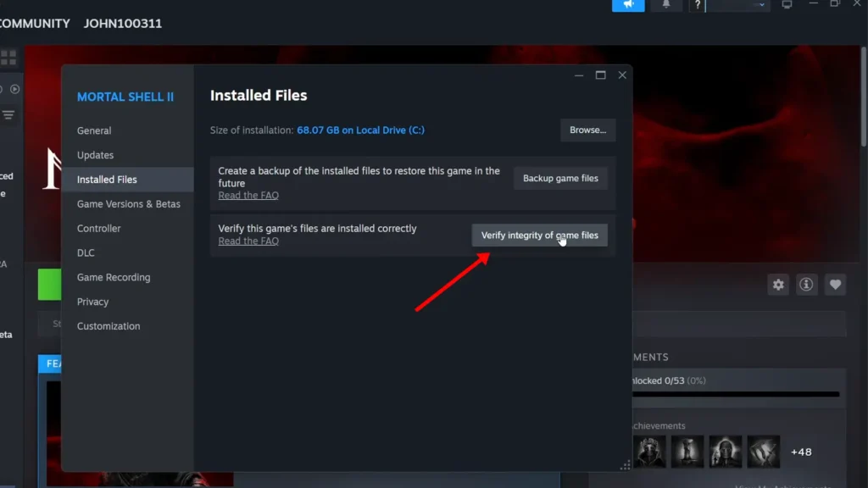Click the MORTAL SHELL II title
This screenshot has width=868, height=488.
click(x=125, y=97)
